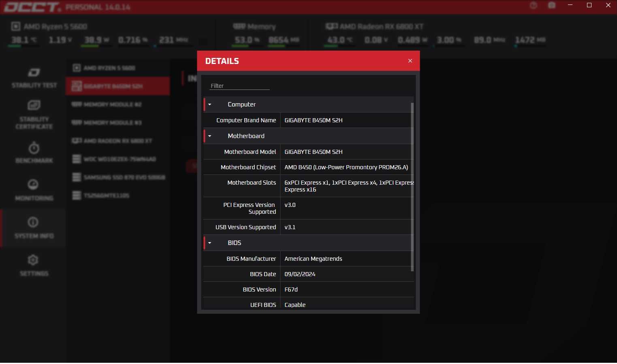Select Samsung SSD 870 EVO 500GB entry
This screenshot has height=364, width=617.
point(118,177)
